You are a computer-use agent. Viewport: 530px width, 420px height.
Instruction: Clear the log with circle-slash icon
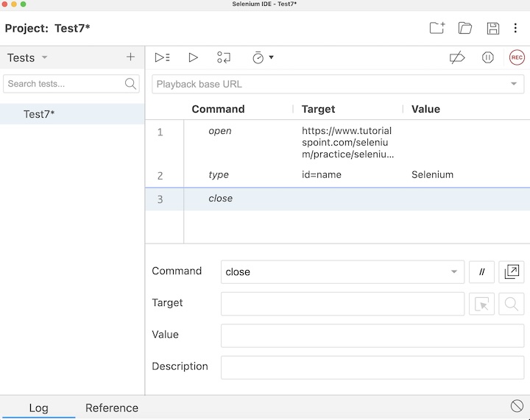517,406
